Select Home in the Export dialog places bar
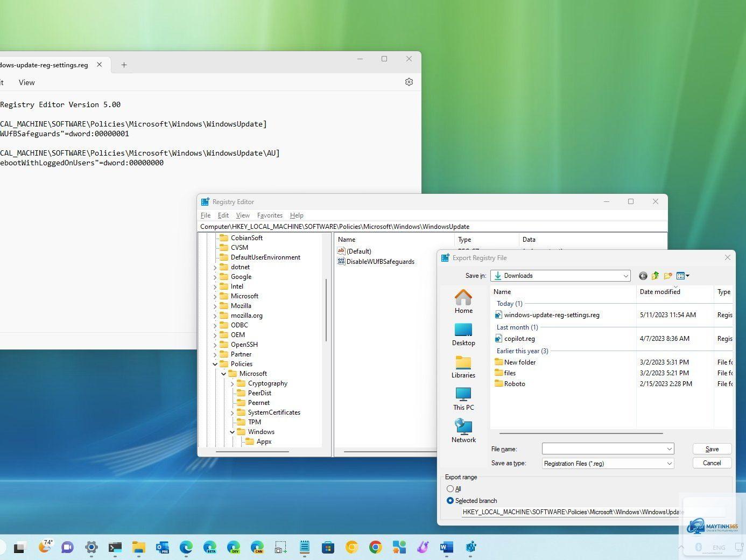 click(x=463, y=302)
